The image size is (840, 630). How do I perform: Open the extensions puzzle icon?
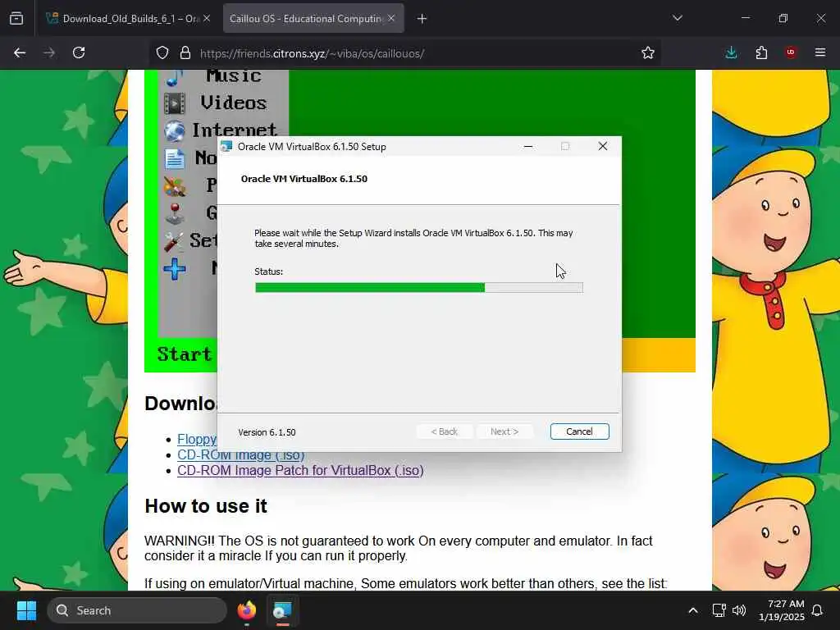coord(761,52)
